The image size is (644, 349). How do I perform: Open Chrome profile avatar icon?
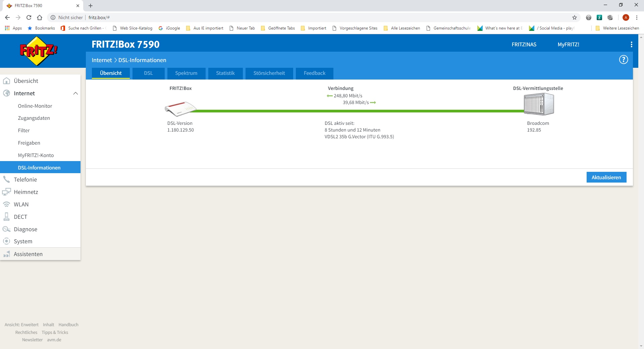(626, 17)
